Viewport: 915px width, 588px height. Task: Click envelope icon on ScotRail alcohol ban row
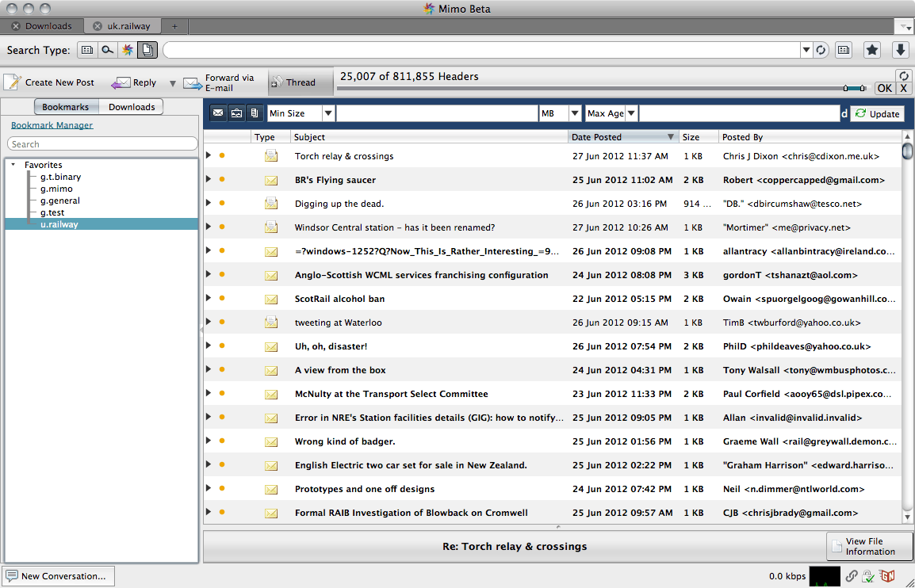[270, 300]
